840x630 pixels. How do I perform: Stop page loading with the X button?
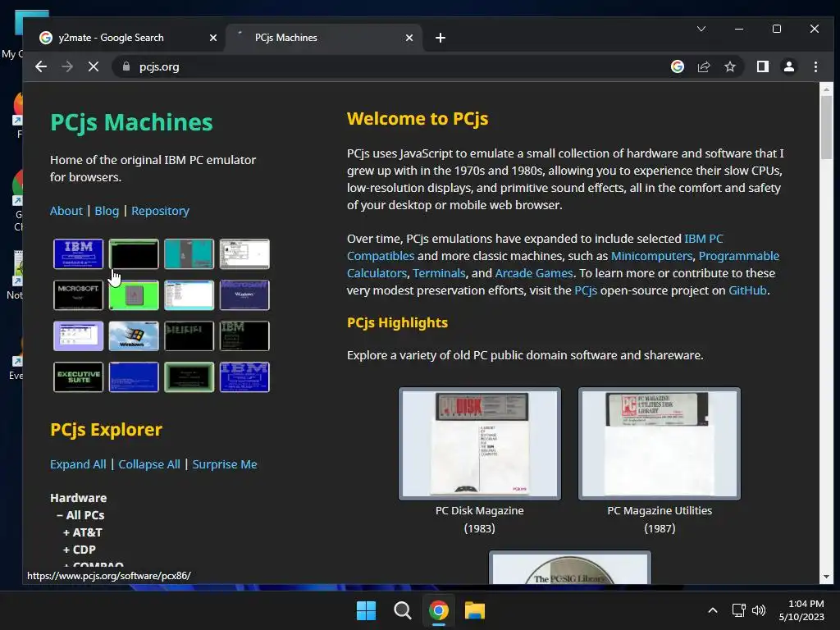tap(94, 67)
